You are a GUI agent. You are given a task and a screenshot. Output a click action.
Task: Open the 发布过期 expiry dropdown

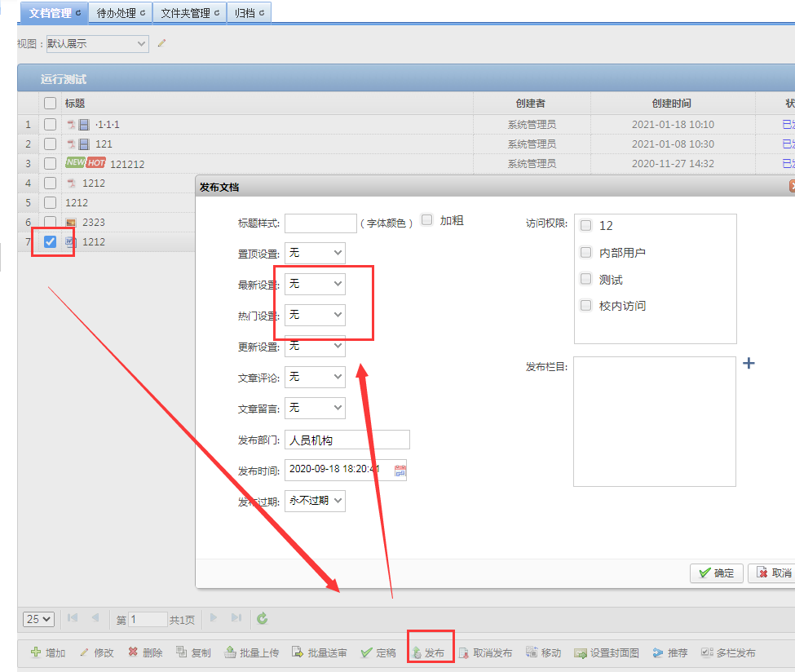point(315,501)
